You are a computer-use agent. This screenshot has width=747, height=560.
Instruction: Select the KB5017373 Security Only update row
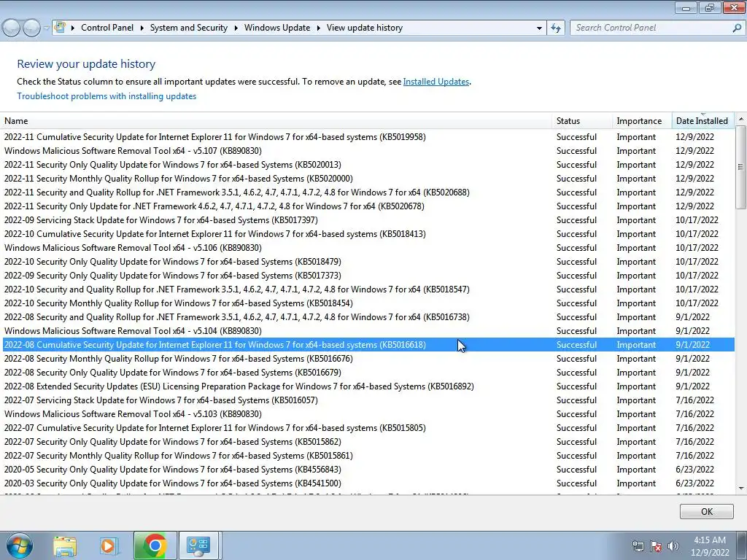coord(368,275)
